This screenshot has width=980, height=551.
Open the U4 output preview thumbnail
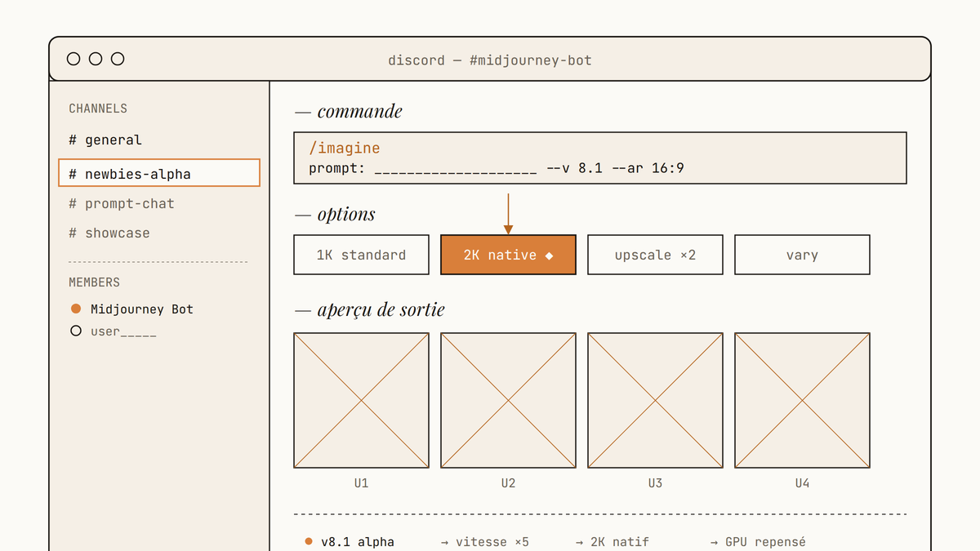(x=802, y=400)
